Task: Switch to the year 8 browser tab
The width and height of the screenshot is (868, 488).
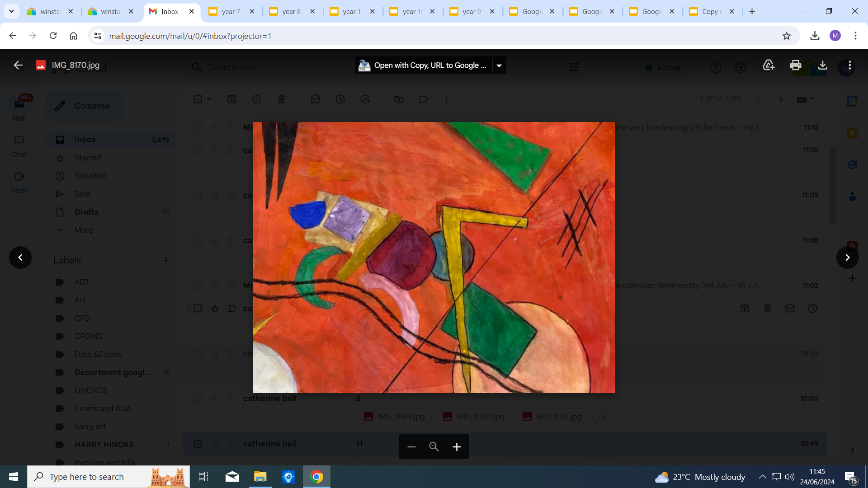Action: coord(292,11)
